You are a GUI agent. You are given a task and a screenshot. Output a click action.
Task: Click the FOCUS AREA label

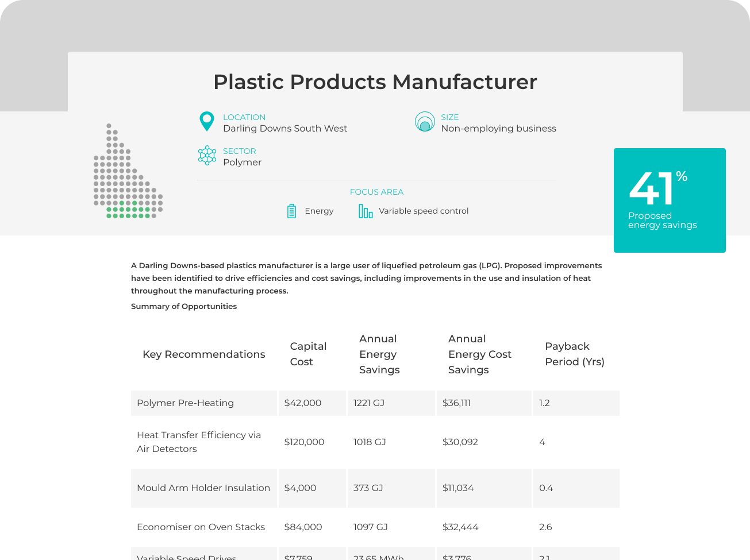(376, 192)
